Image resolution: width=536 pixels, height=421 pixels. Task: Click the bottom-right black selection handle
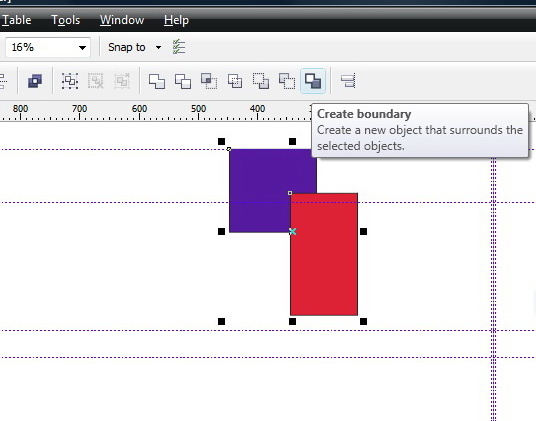(x=363, y=321)
